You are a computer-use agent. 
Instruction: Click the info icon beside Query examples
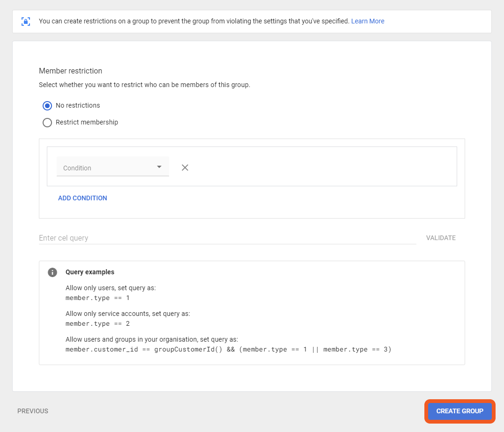[52, 272]
